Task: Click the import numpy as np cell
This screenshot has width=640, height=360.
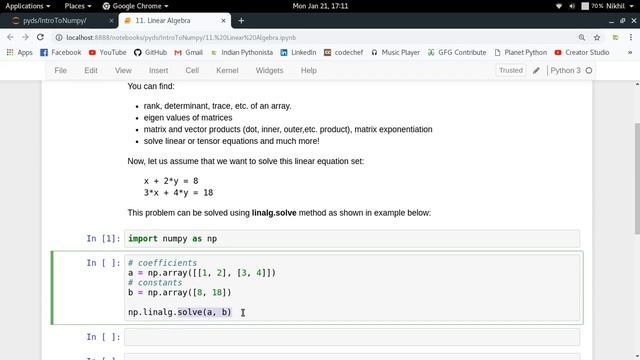Action: pyautogui.click(x=352, y=239)
